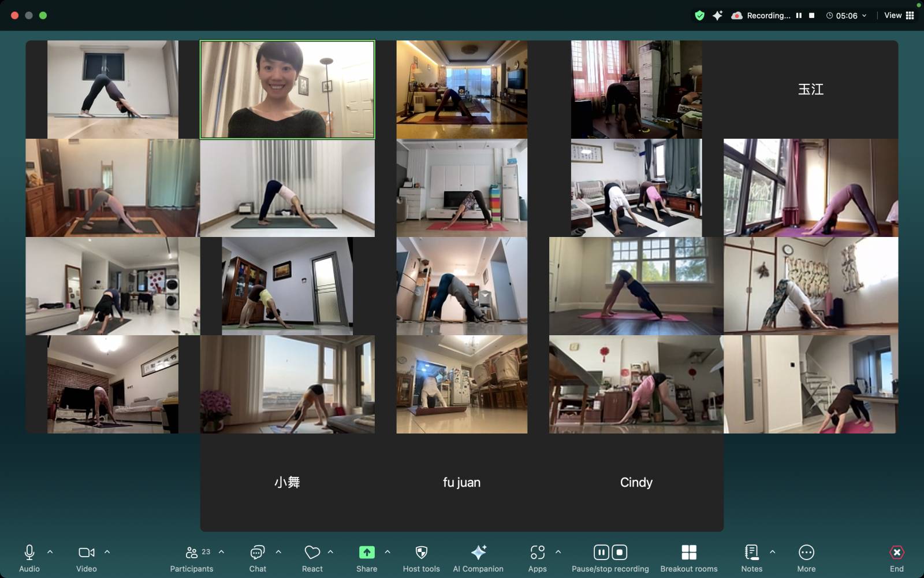Expand audio options arrow next to Audio
The height and width of the screenshot is (578, 924).
pyautogui.click(x=50, y=552)
